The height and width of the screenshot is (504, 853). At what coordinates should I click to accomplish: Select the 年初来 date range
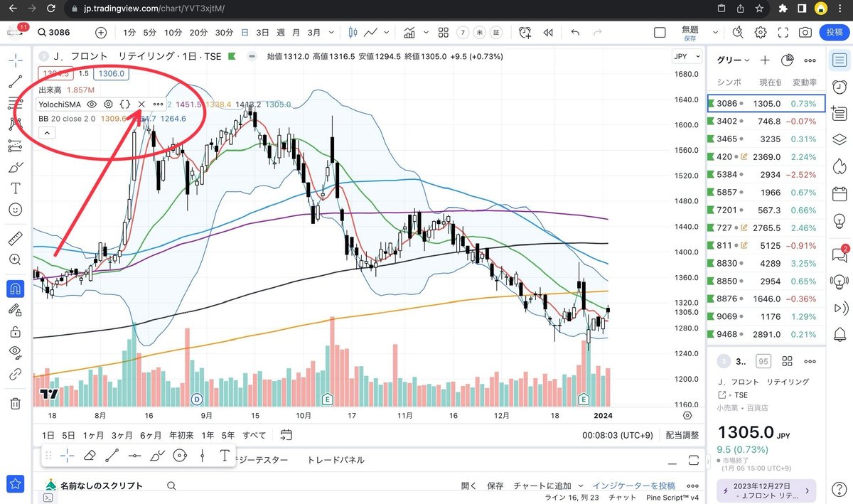tap(181, 435)
